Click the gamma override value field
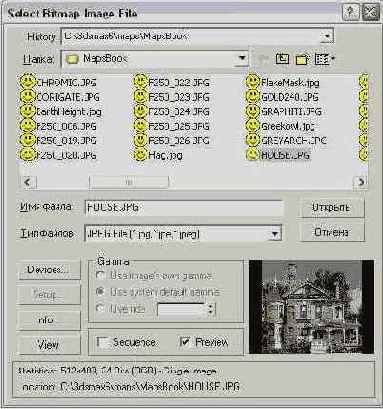This screenshot has height=409, width=383. coord(181,309)
